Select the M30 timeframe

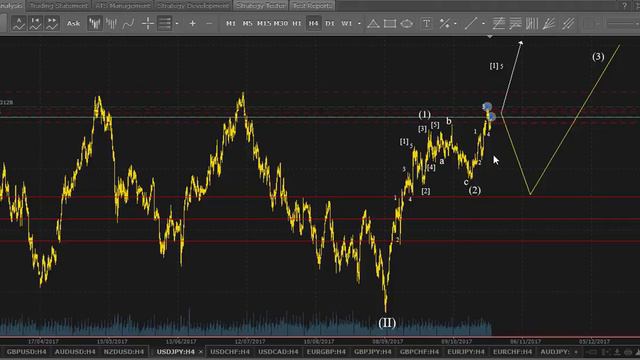click(x=281, y=24)
